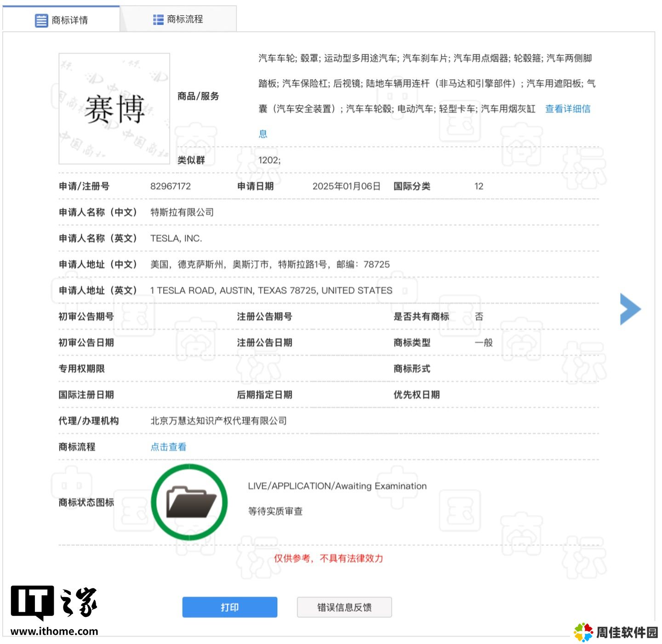
Task: Click the 申请人地址（中文） label
Action: 98,264
